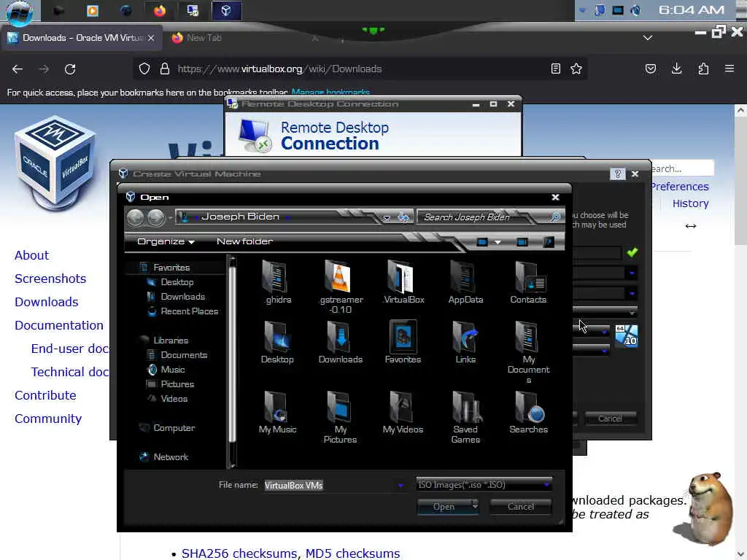747x560 pixels.
Task: Open the Documentation link on webpage
Action: [59, 325]
